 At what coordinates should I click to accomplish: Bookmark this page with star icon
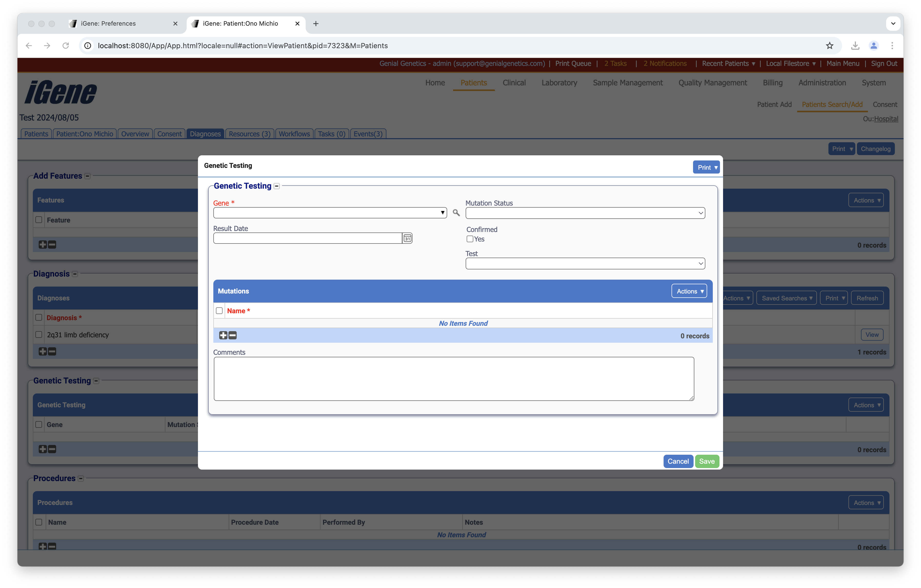pyautogui.click(x=829, y=45)
